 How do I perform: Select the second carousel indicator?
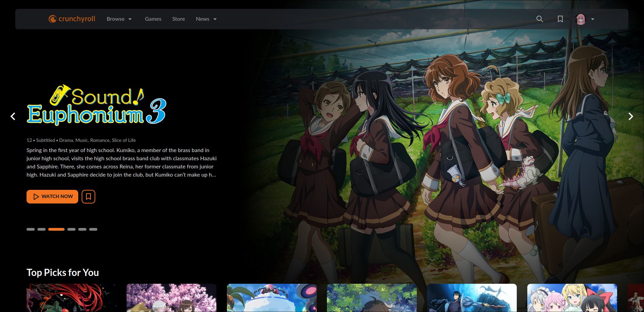pos(42,229)
